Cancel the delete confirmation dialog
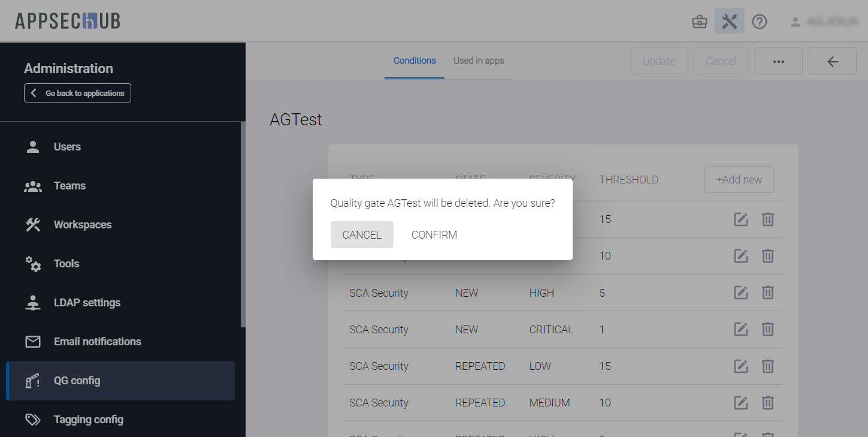Viewport: 868px width, 437px height. click(x=362, y=235)
